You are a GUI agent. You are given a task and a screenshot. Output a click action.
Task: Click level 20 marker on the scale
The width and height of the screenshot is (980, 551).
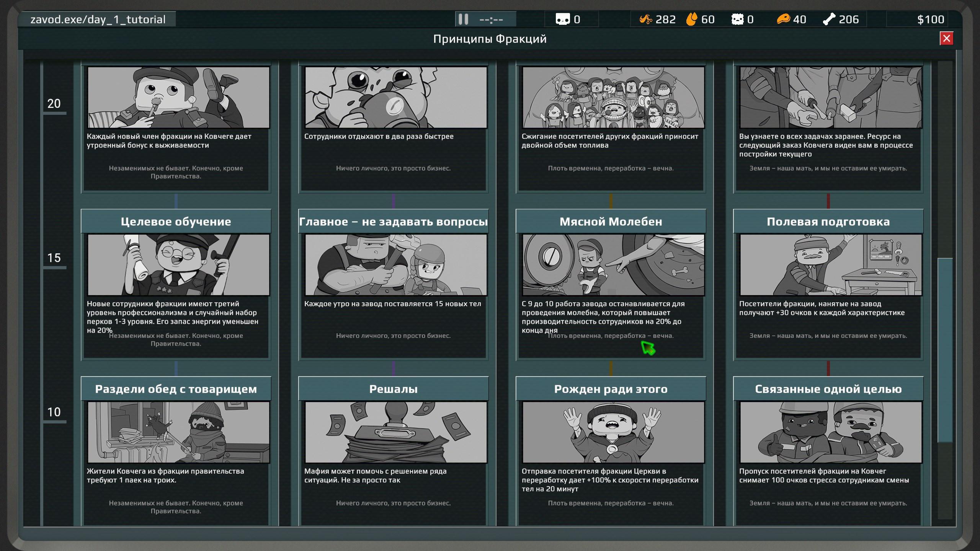(54, 103)
